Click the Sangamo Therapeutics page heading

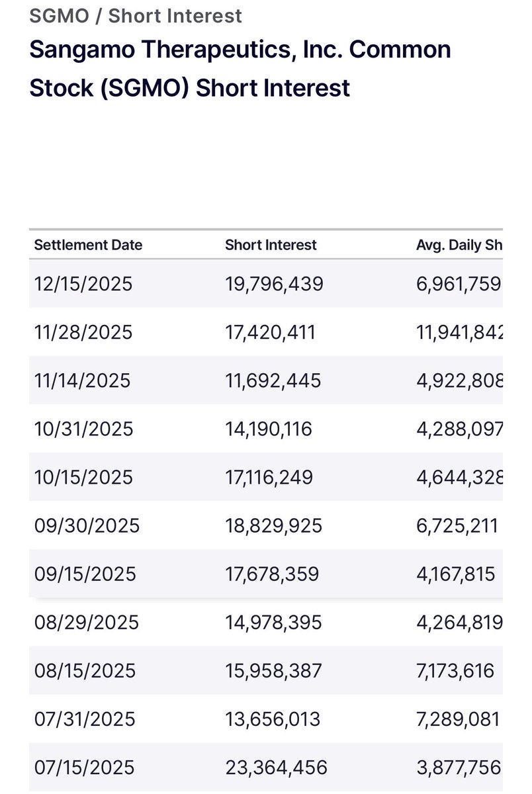tap(240, 68)
